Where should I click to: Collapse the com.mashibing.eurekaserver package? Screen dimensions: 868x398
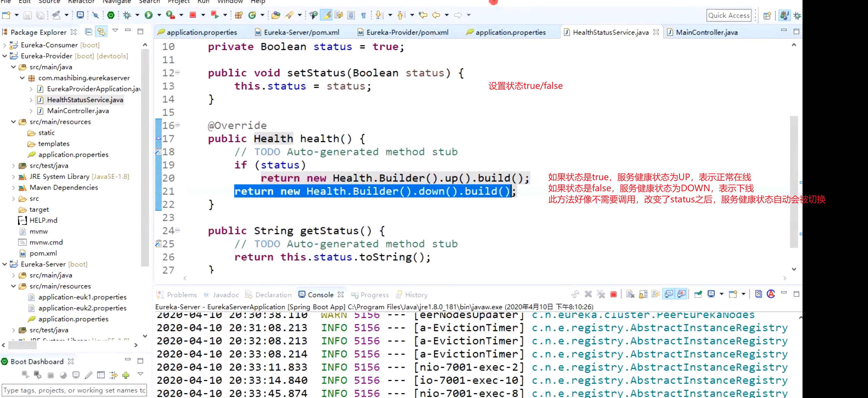22,78
